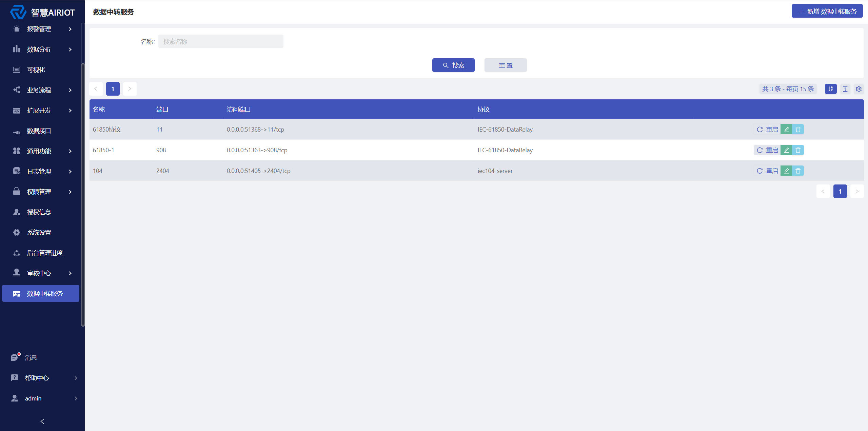Click the 授权信息 user icon
Viewport: 868px width, 431px height.
pos(16,212)
